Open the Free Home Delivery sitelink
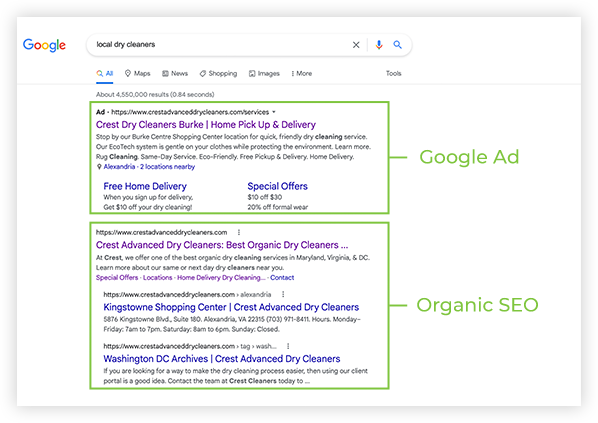 click(145, 186)
